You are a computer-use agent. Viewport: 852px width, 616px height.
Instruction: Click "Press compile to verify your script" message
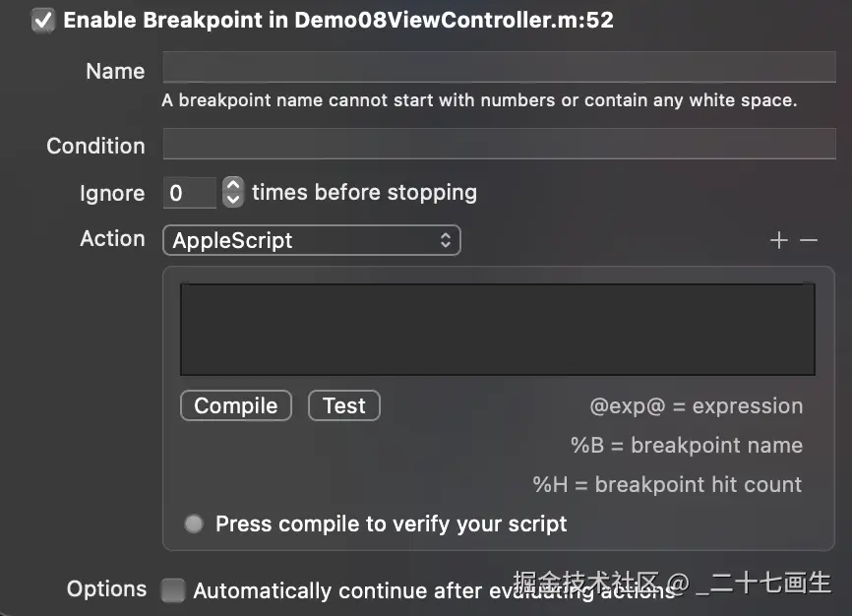[391, 524]
